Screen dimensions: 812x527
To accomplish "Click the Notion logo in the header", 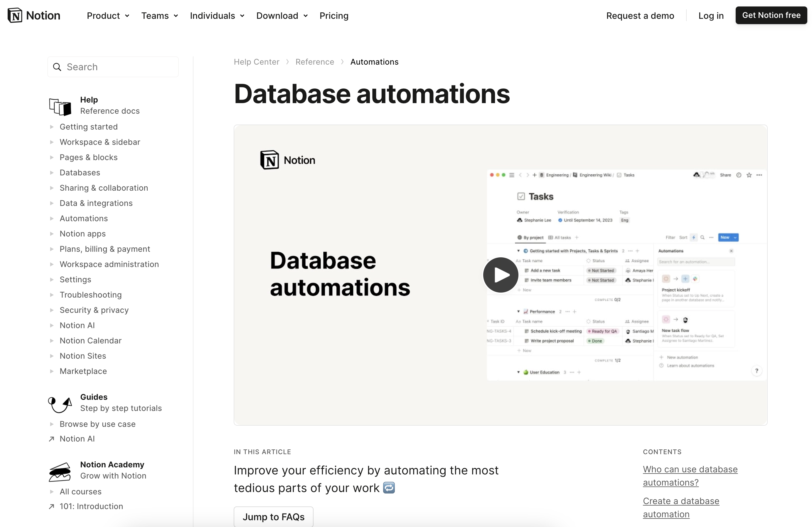I will click(34, 15).
